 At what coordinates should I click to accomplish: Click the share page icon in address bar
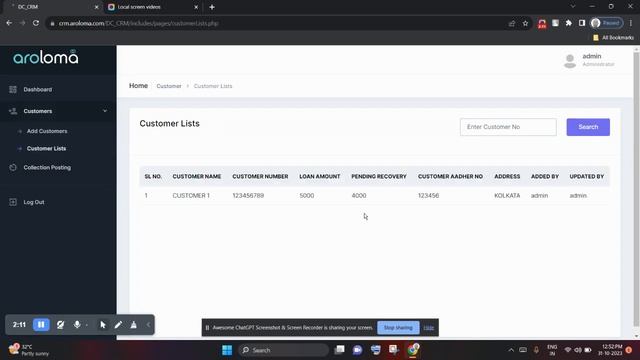512,23
